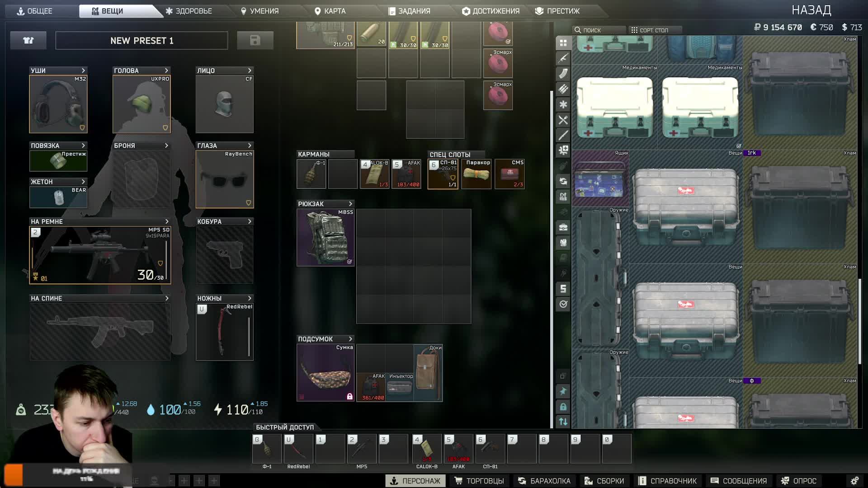Select the weapons filter in stash sidebar
Screen dimensions: 868x488
click(x=563, y=58)
